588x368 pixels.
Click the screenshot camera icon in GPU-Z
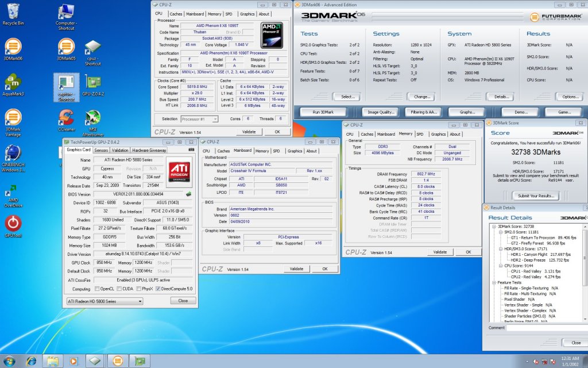pyautogui.click(x=191, y=150)
